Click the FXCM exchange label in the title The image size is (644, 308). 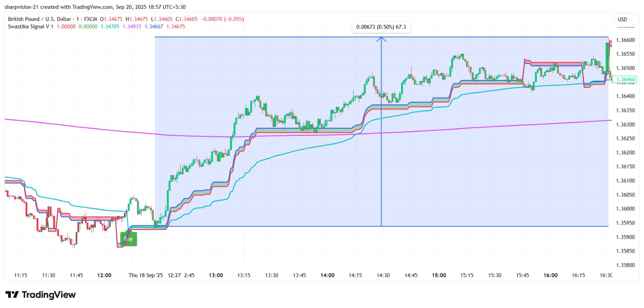[91, 19]
